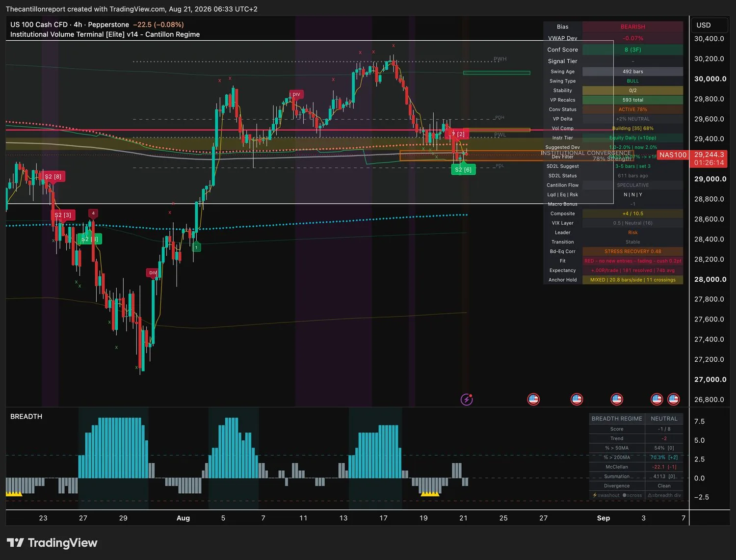Select the red S2 [8] signal label
The image size is (736, 560).
[53, 177]
